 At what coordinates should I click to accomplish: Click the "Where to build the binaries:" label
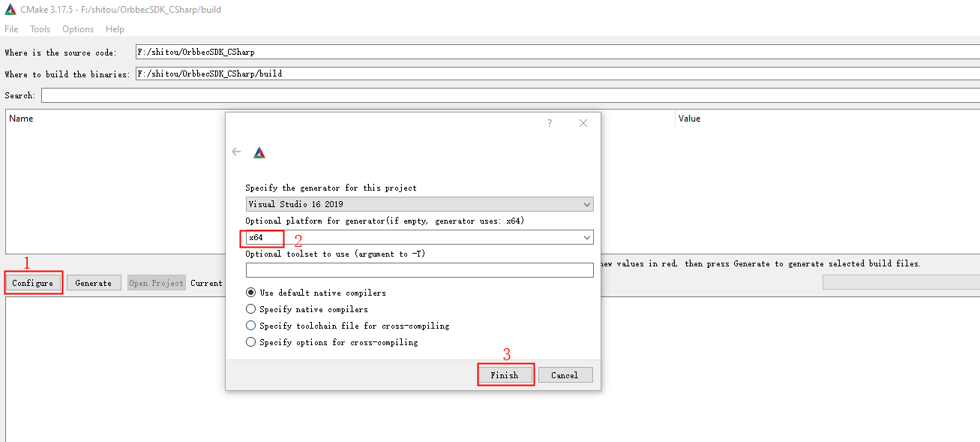tap(67, 74)
